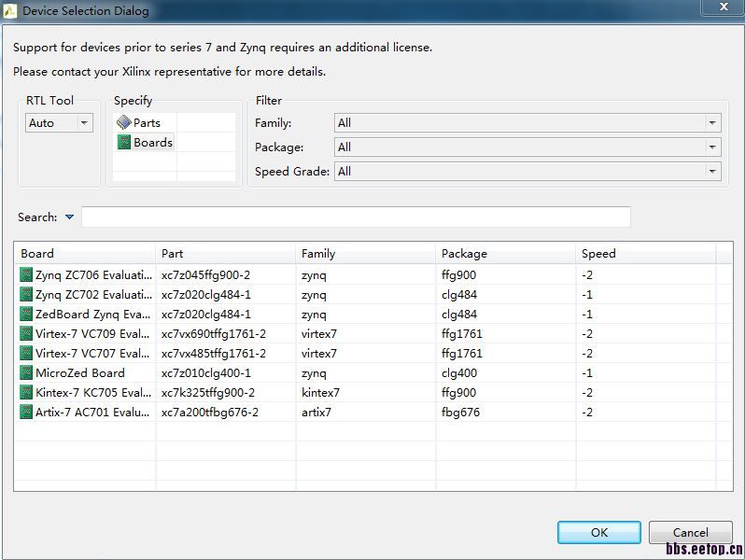Screen dimensions: 745x560
Task: Focus the Search input field
Action: [356, 217]
